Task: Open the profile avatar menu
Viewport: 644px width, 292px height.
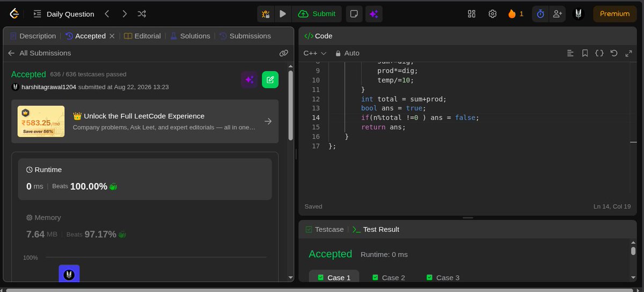Action: tap(578, 14)
